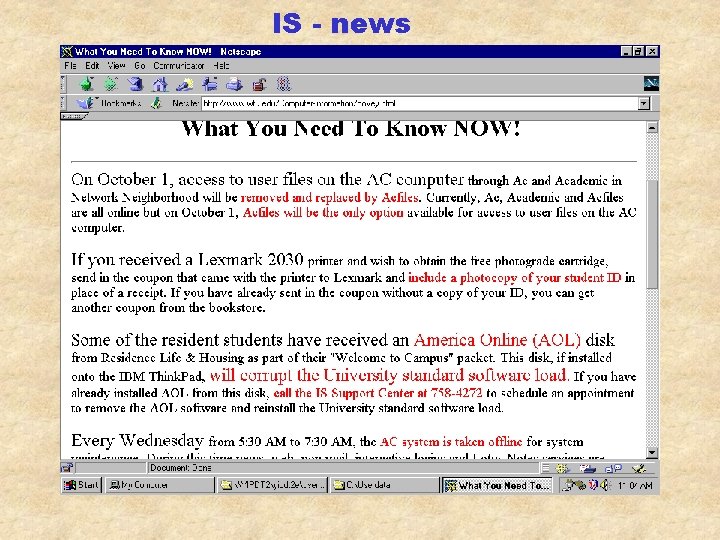Viewport: 720px width, 540px height.
Task: Click the scrollbar down arrow
Action: pyautogui.click(x=652, y=453)
